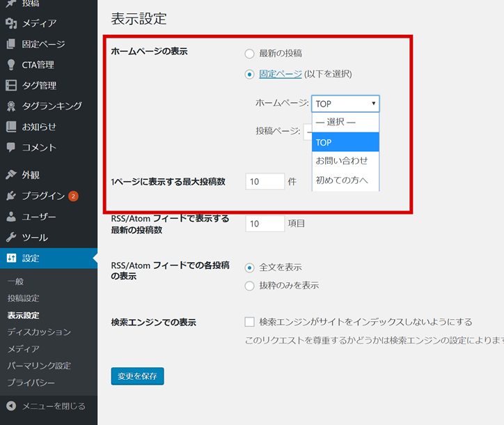Click the 固定ページ link beside the radio button
This screenshot has height=425, width=504.
click(x=281, y=74)
